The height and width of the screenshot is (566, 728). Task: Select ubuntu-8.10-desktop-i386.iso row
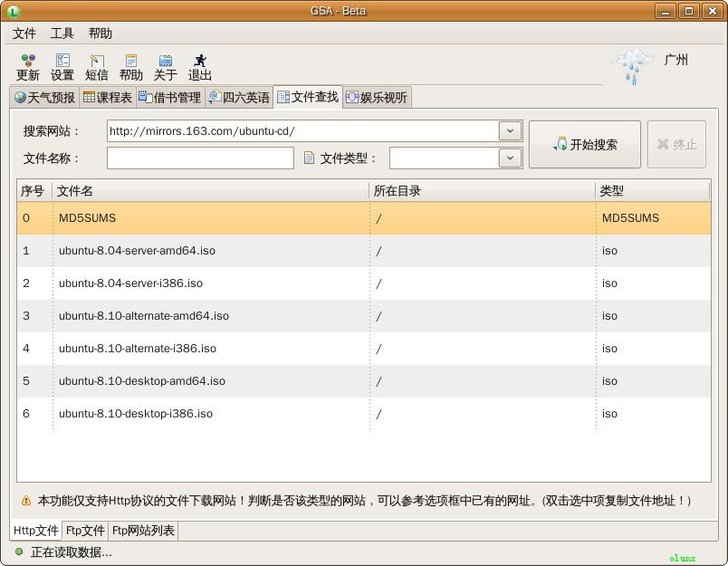pyautogui.click(x=364, y=413)
